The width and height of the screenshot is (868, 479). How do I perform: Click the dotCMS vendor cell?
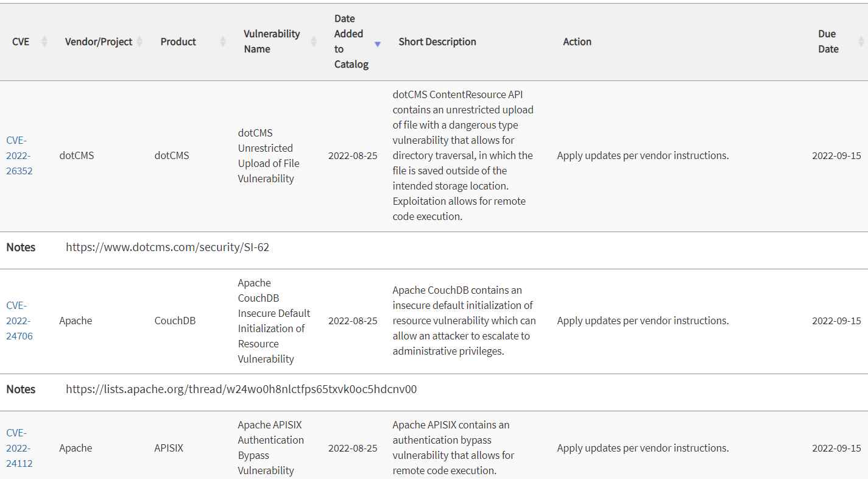77,155
